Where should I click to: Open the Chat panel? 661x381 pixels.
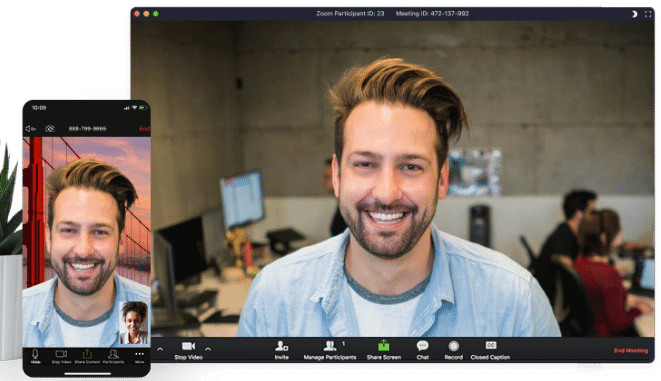[422, 350]
